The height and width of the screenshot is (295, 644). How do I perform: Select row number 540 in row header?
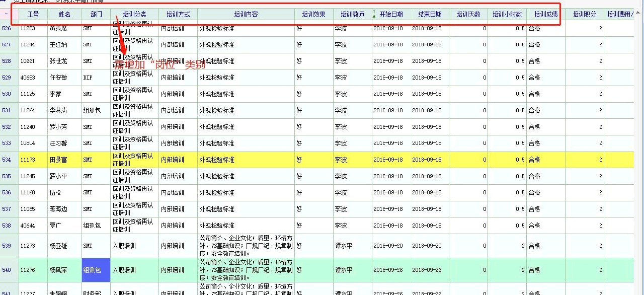click(x=7, y=270)
